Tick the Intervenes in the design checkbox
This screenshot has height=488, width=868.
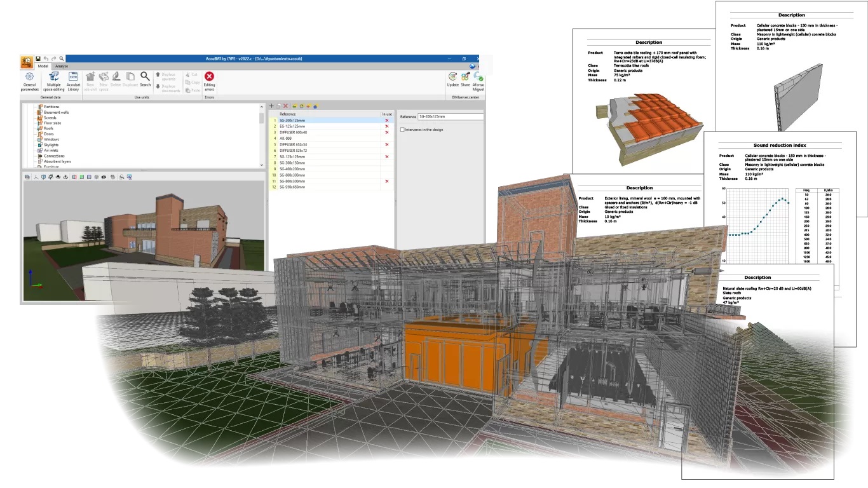pos(402,130)
